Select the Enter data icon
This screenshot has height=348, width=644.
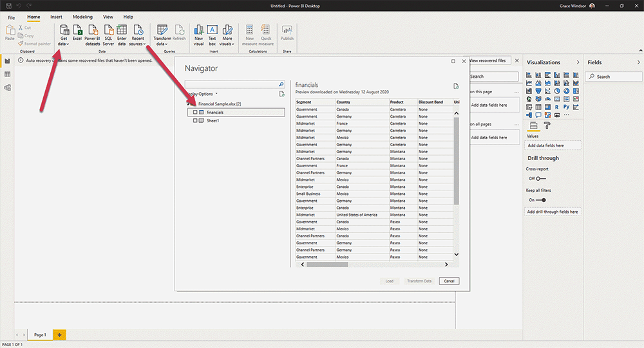tap(122, 31)
